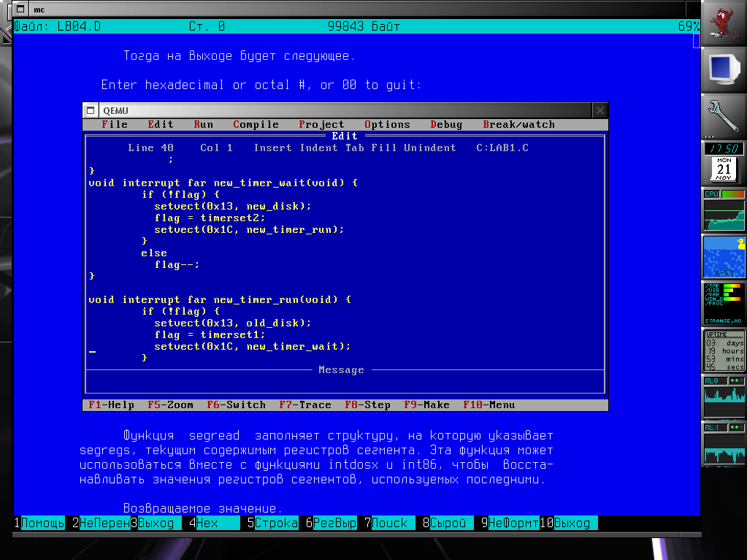Click the duck water dockapp
This screenshot has width=747, height=560.
pyautogui.click(x=724, y=257)
